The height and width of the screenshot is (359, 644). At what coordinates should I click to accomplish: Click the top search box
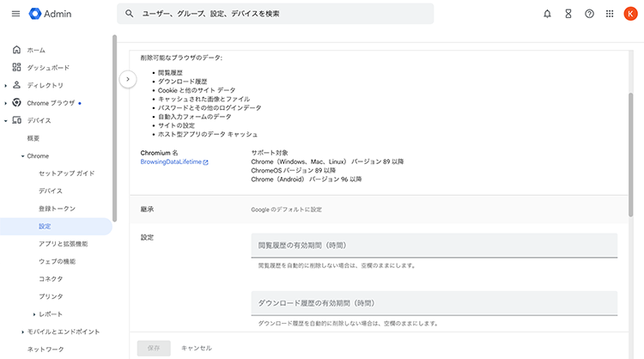point(275,14)
